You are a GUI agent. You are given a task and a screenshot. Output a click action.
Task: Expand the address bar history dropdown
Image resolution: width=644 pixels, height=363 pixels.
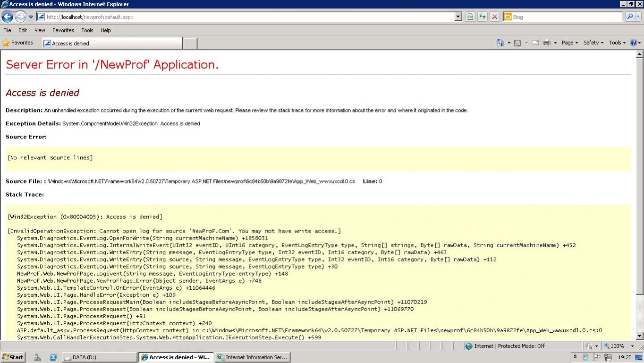[457, 17]
